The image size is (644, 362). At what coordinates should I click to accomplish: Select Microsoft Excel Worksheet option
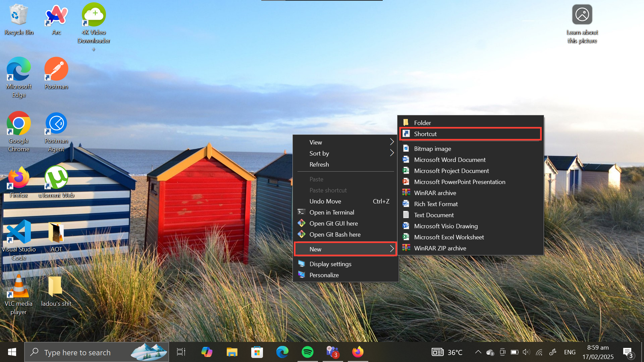[x=449, y=237]
